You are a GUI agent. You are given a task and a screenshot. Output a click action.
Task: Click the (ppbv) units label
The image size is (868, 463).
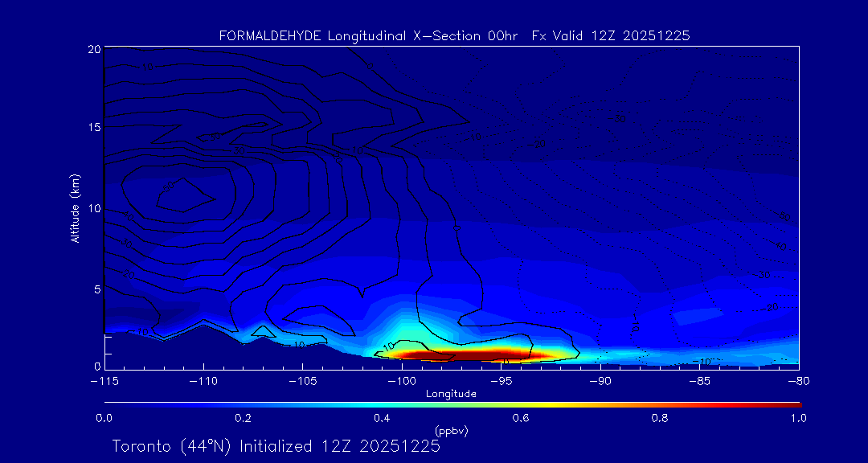451,431
